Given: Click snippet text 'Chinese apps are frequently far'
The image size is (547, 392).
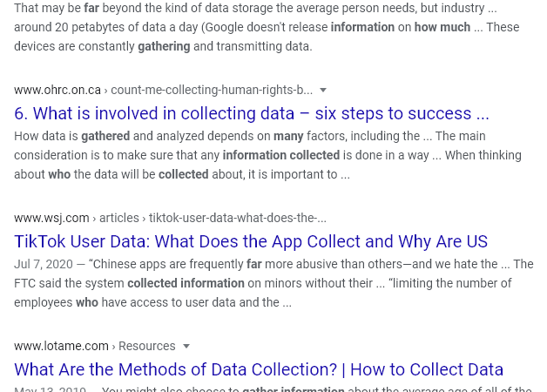Looking at the screenshot, I should (177, 264).
